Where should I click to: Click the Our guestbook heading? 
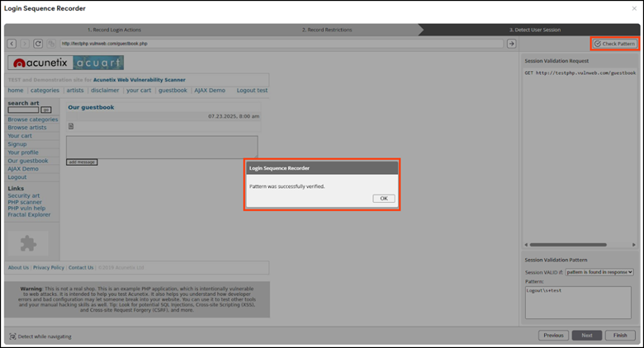click(91, 107)
